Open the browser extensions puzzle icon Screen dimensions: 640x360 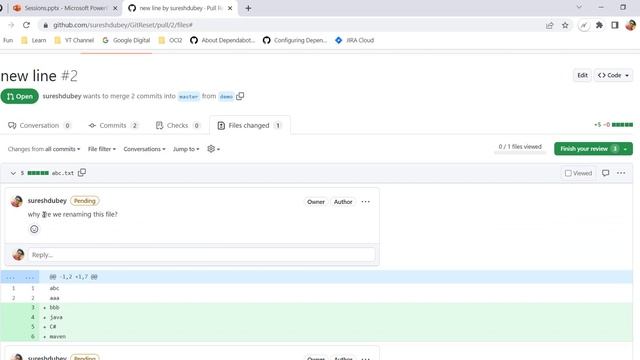tap(599, 25)
